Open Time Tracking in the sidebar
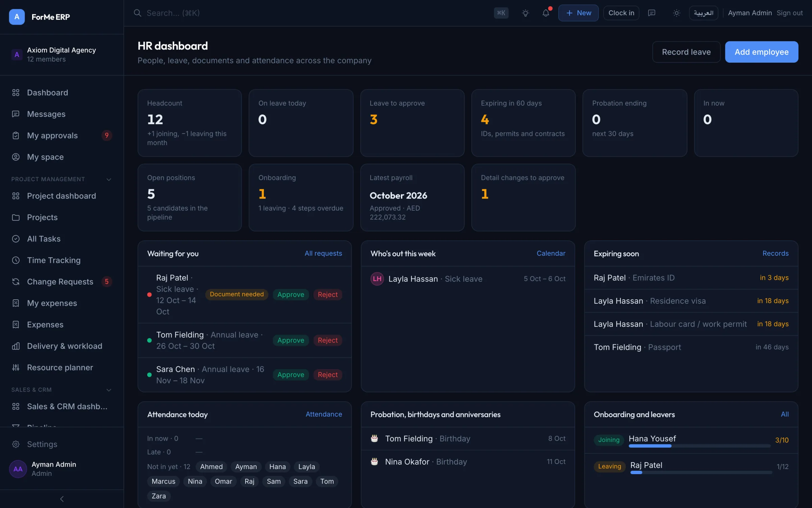 point(62,260)
